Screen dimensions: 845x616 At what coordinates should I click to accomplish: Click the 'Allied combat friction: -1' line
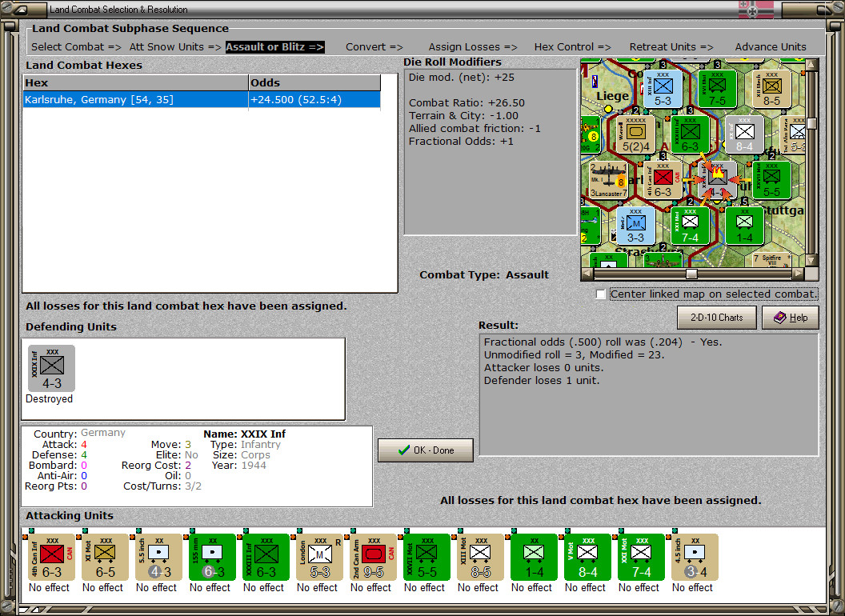[475, 128]
